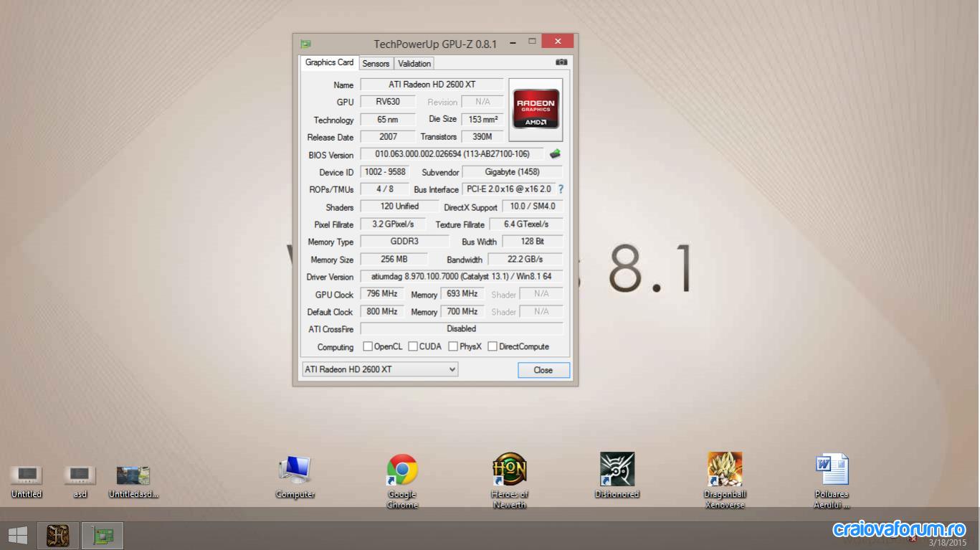Open the asd desktop file
980x550 pixels.
point(80,482)
